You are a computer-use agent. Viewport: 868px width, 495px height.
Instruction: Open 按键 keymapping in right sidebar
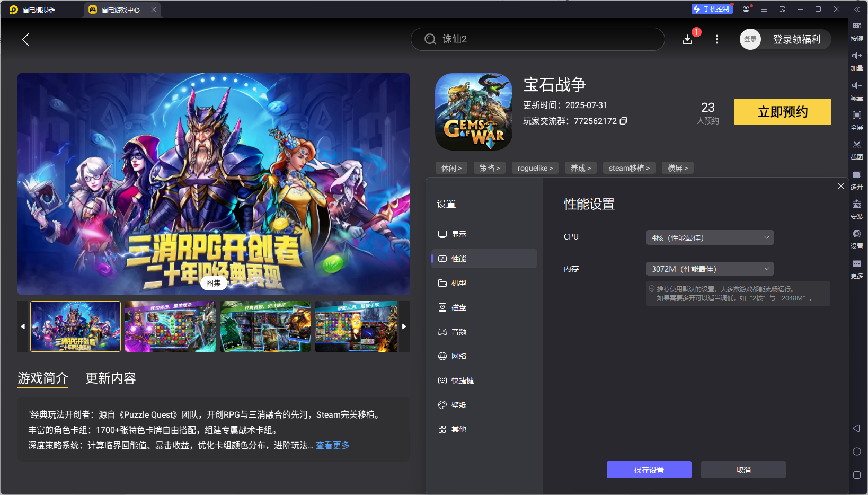[x=857, y=31]
